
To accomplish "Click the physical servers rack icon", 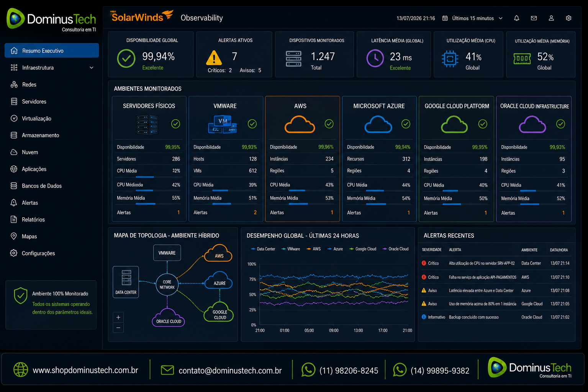I will [x=147, y=125].
